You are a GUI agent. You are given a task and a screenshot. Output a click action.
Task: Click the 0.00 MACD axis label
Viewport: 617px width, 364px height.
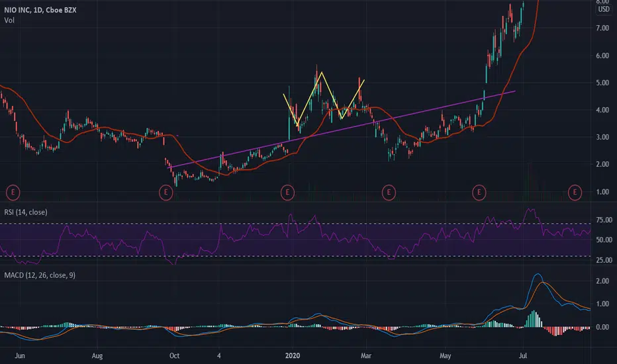(602, 327)
